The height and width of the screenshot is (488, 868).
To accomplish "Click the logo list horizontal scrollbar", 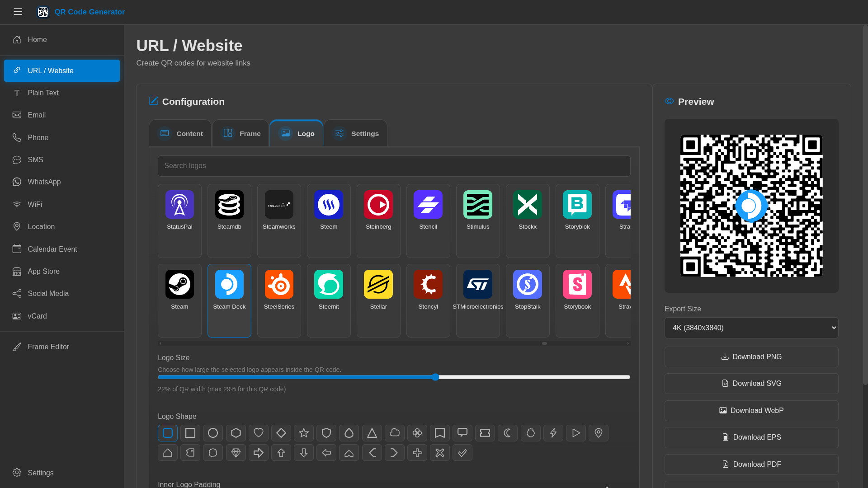I will coord(394,343).
